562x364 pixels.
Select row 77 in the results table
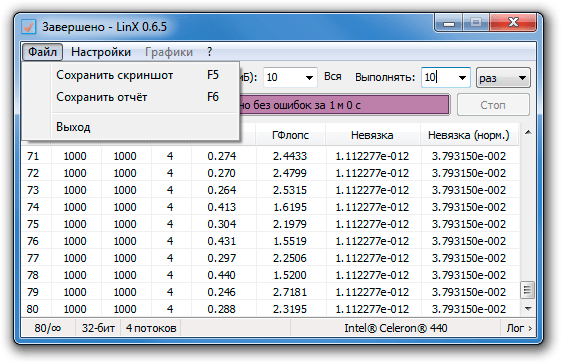coord(270,258)
